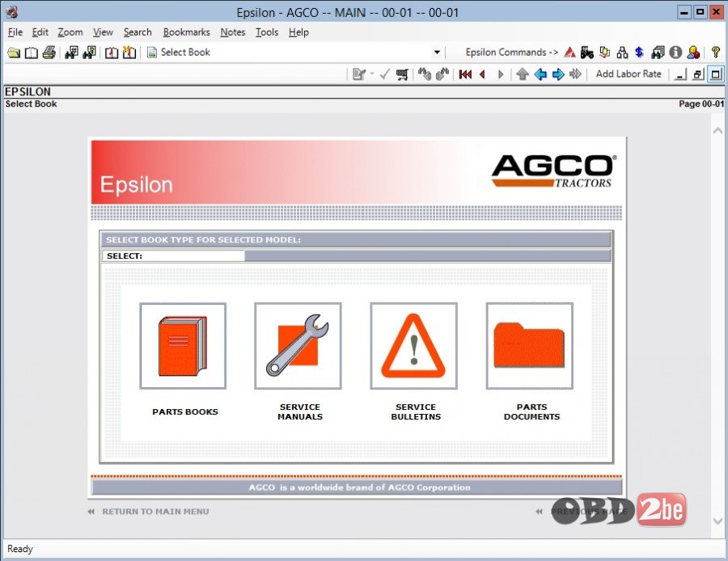The width and height of the screenshot is (728, 561).
Task: Click the red bookmark book icon
Action: tap(112, 53)
